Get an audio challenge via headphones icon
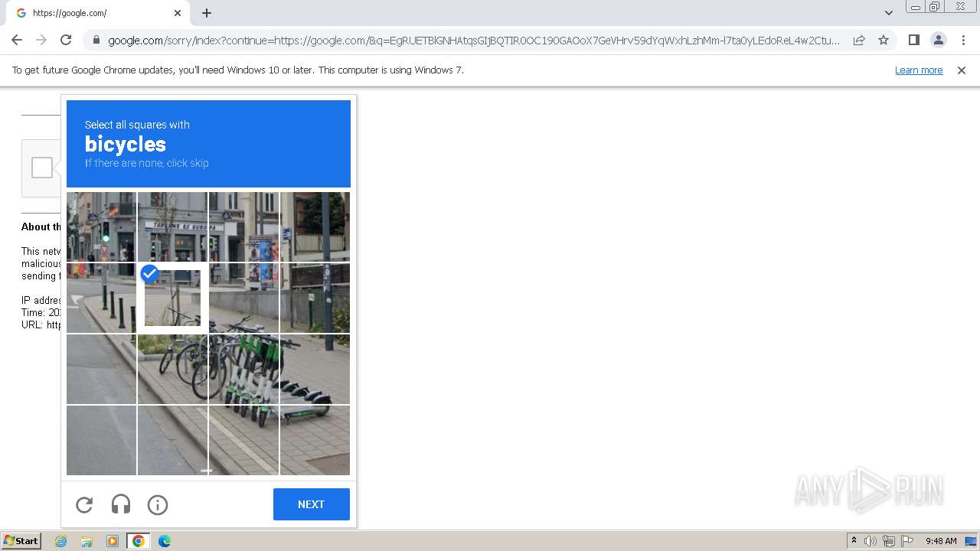 coord(121,504)
